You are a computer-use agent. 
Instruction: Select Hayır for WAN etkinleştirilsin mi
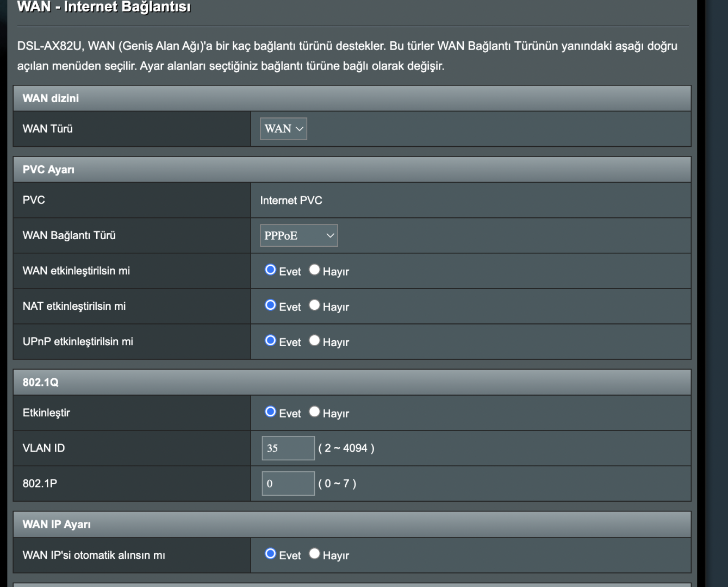(x=314, y=270)
